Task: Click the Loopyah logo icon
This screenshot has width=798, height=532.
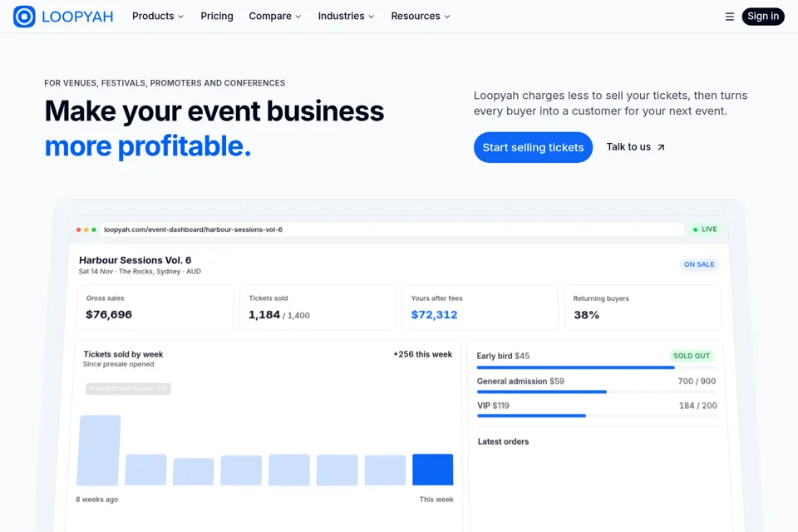Action: point(24,17)
